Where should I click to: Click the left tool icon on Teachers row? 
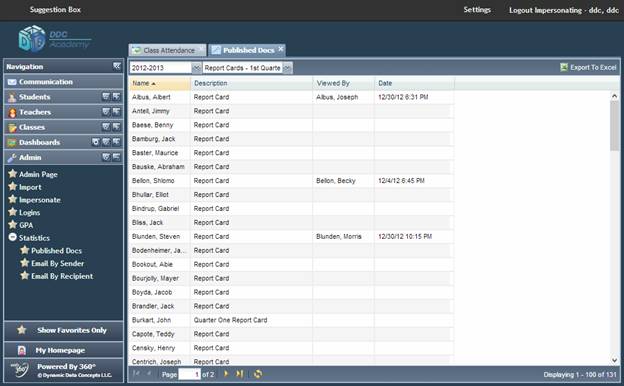106,112
